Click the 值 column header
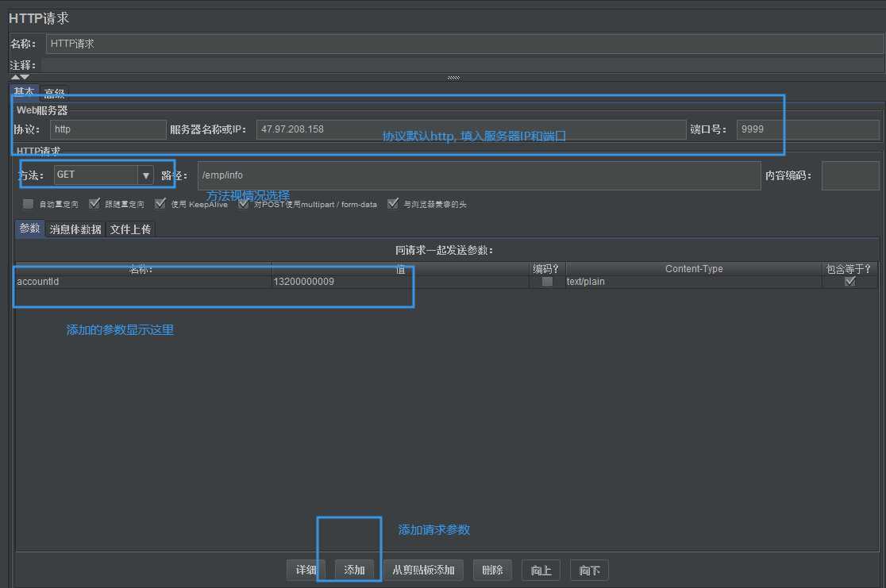This screenshot has width=886, height=588. click(x=400, y=269)
